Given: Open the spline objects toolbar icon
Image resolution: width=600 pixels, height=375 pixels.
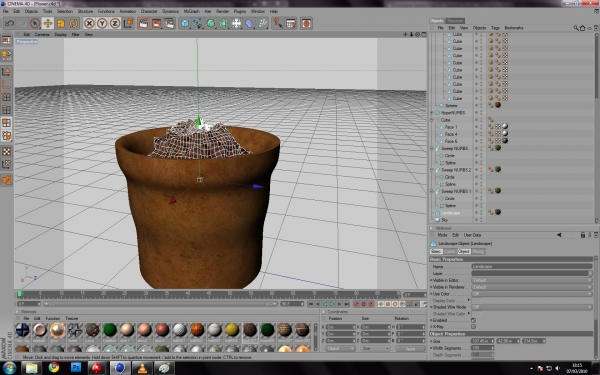Looking at the screenshot, I should pos(198,23).
